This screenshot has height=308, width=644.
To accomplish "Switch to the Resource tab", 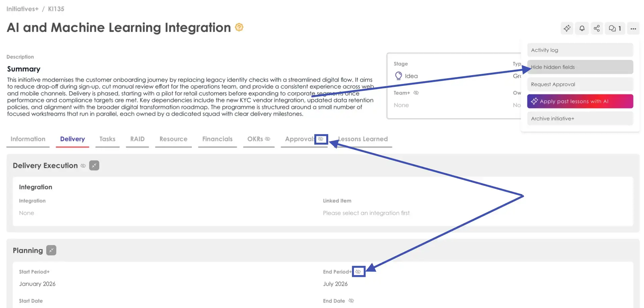I will click(173, 139).
